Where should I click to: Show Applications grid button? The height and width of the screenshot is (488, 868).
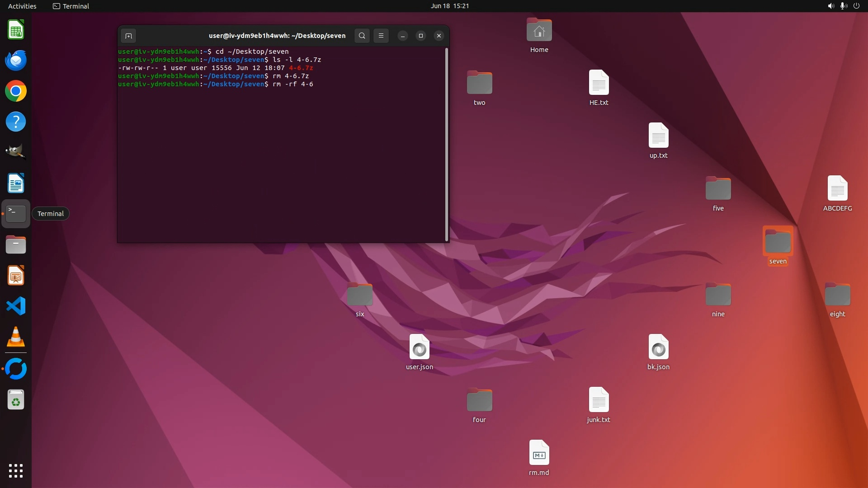point(16,471)
